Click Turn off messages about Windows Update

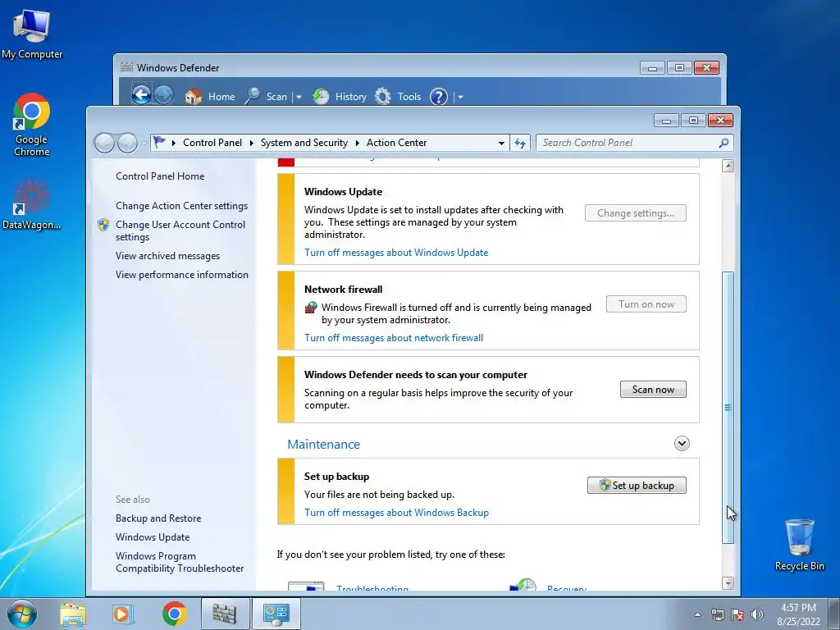tap(396, 253)
